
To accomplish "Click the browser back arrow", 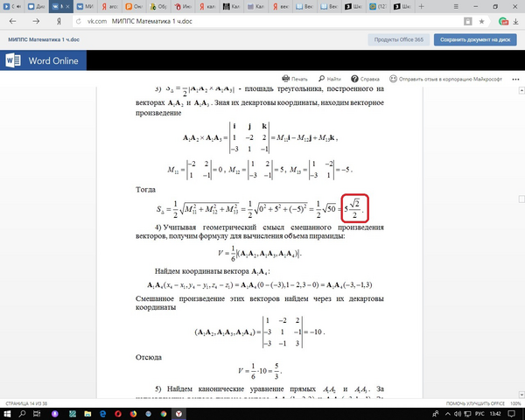I will pyautogui.click(x=13, y=21).
